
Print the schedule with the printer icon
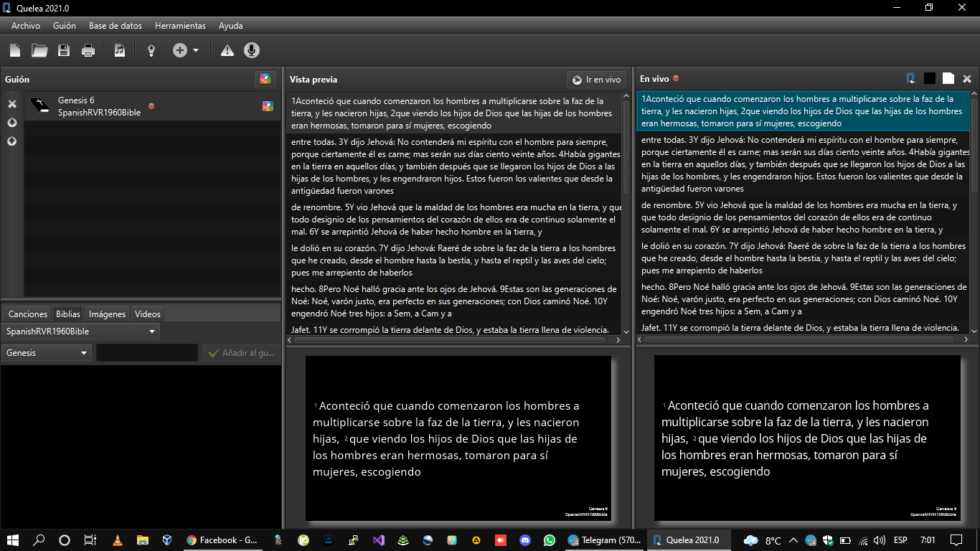(x=89, y=50)
